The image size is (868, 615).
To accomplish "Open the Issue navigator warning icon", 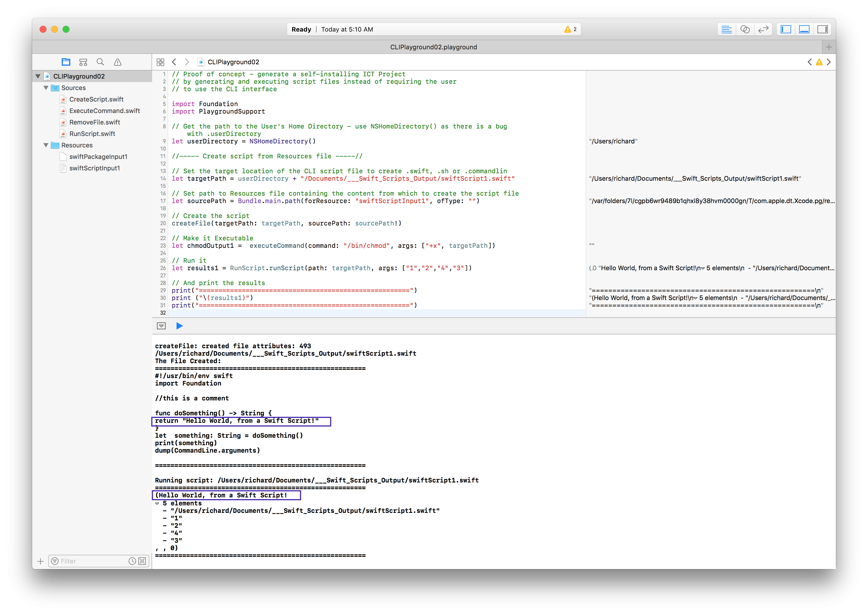I will click(118, 62).
